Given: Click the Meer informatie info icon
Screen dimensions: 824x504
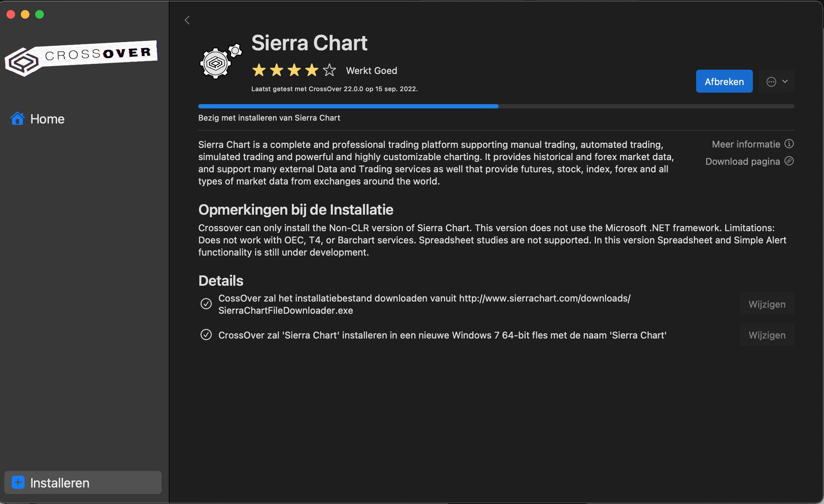Looking at the screenshot, I should [x=789, y=144].
